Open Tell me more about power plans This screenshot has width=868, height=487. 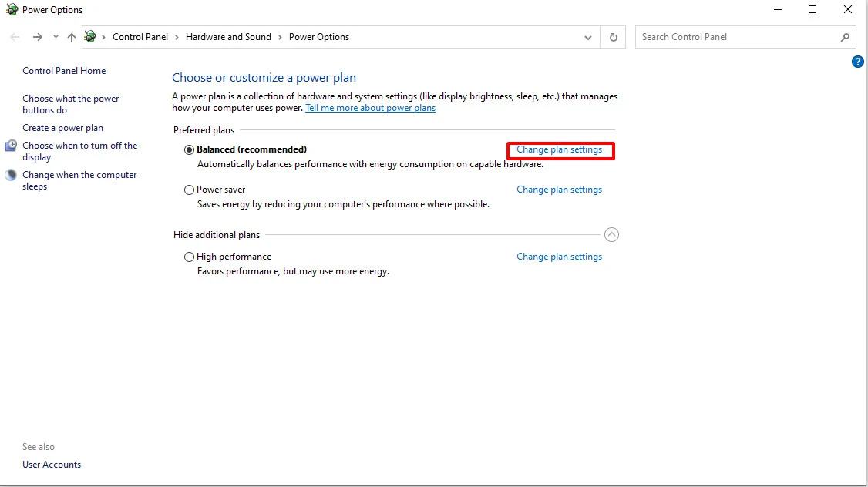[x=370, y=108]
